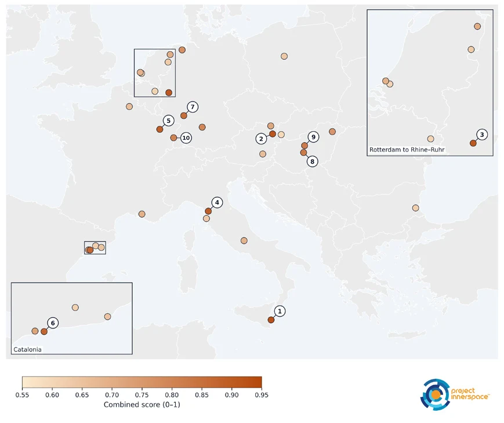Select the circled number 10 label

[186, 138]
